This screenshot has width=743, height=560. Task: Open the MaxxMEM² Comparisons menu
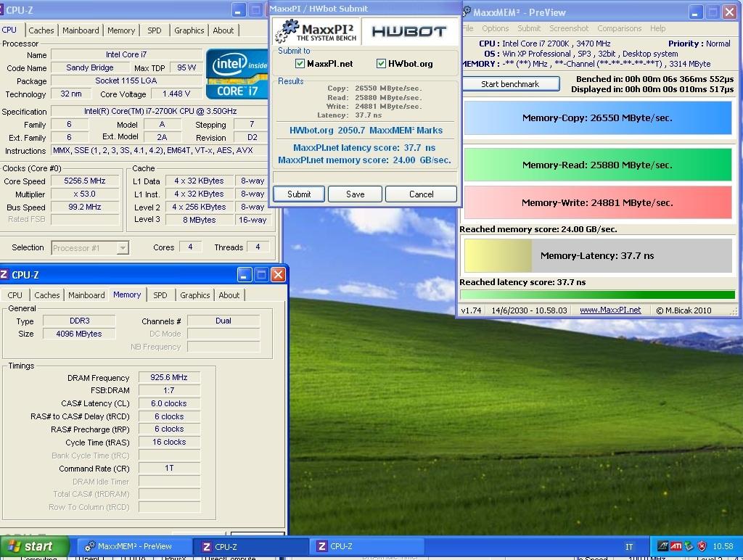(620, 28)
